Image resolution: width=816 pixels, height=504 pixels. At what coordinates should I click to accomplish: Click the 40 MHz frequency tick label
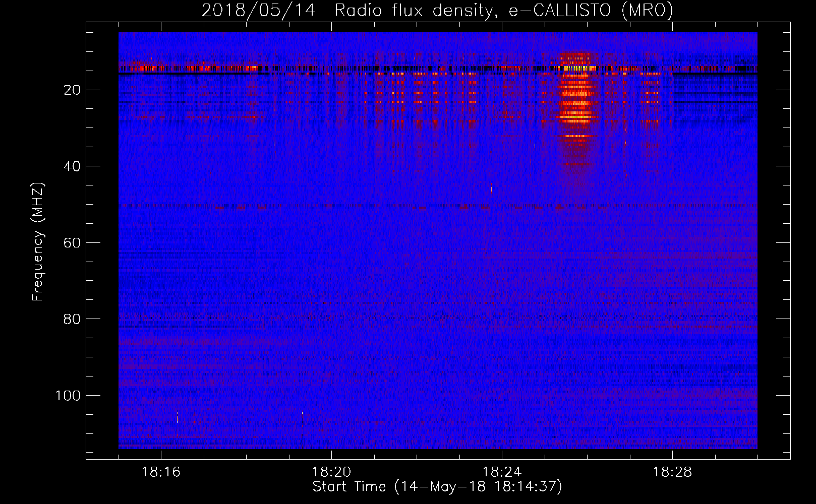[x=72, y=166]
